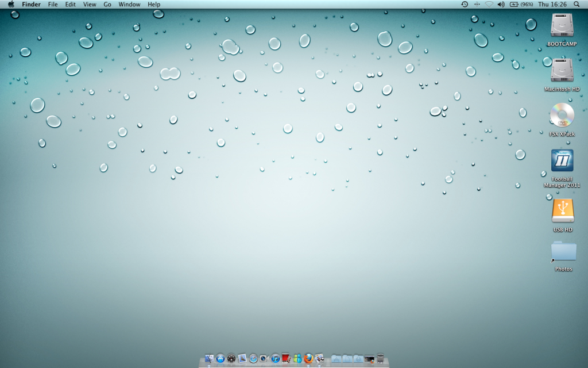This screenshot has width=588, height=368.
Task: Open the Wi-Fi status menu
Action: pos(490,4)
